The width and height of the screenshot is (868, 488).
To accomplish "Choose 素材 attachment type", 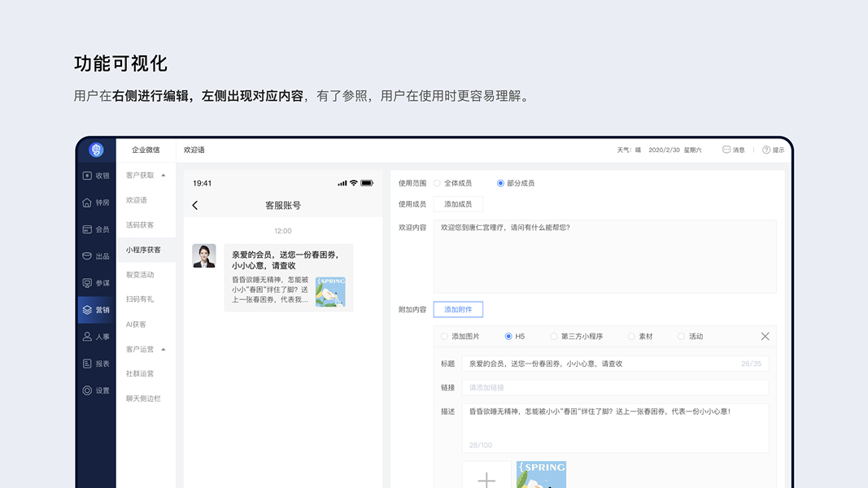I will click(631, 337).
